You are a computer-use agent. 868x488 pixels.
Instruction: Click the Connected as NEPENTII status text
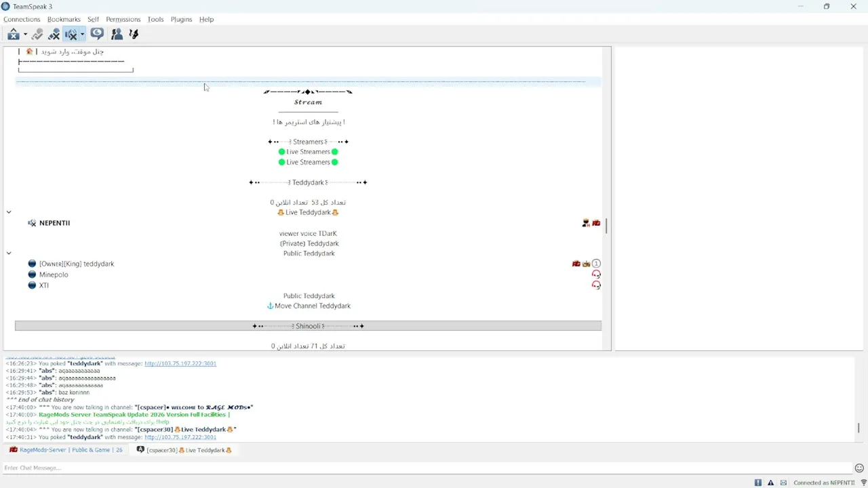[824, 483]
